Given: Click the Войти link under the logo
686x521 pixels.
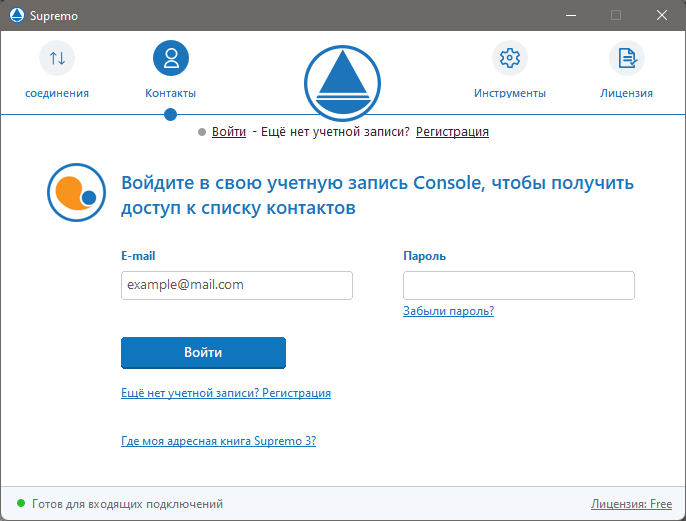Looking at the screenshot, I should pyautogui.click(x=229, y=132).
